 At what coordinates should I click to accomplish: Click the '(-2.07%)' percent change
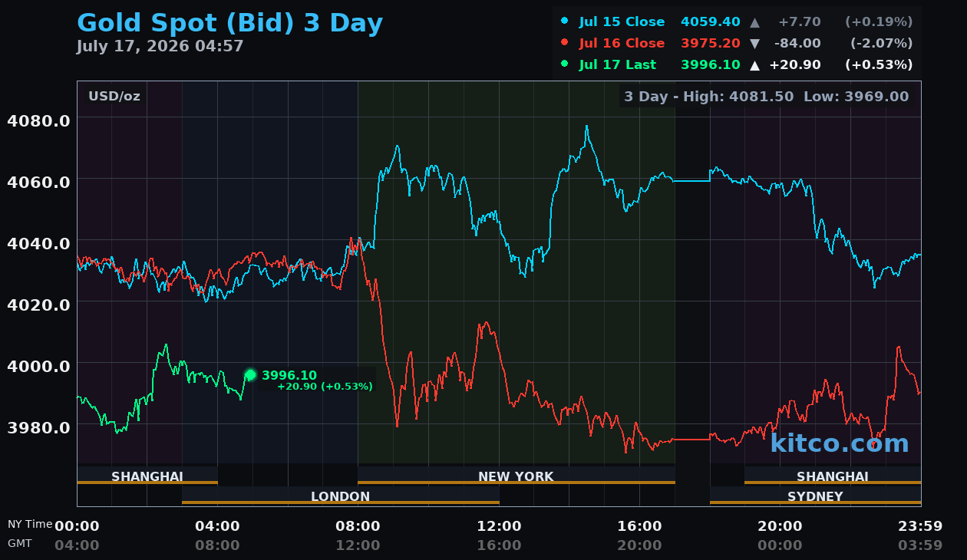(881, 43)
